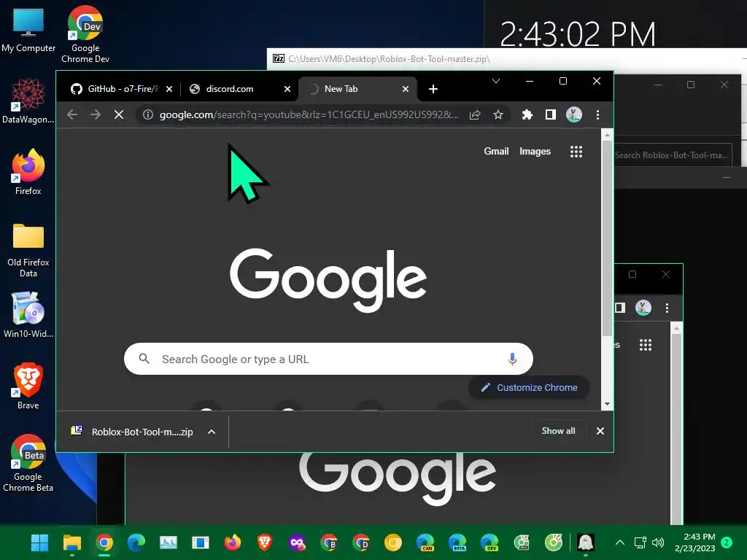Image resolution: width=747 pixels, height=560 pixels.
Task: Open profile avatar in background Chrome window
Action: pyautogui.click(x=643, y=308)
